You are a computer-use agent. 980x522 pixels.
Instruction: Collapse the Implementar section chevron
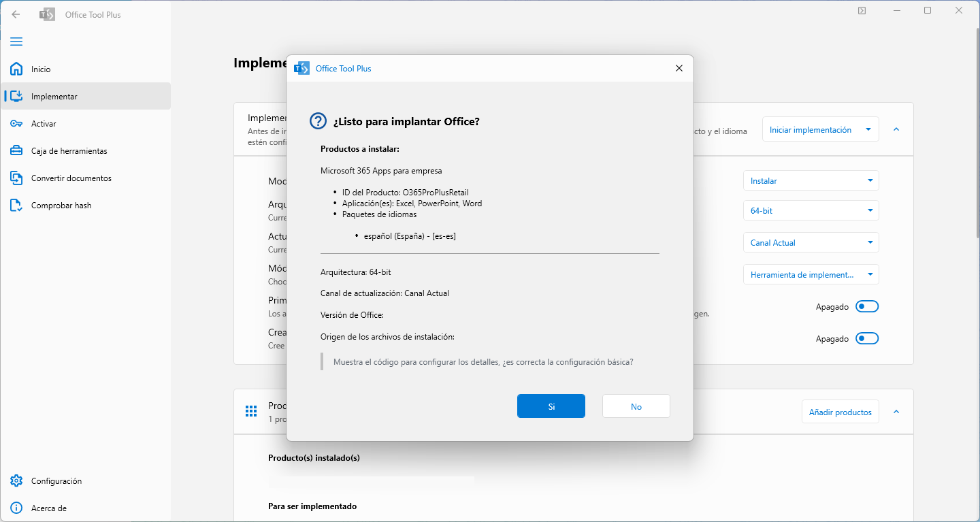tap(896, 129)
